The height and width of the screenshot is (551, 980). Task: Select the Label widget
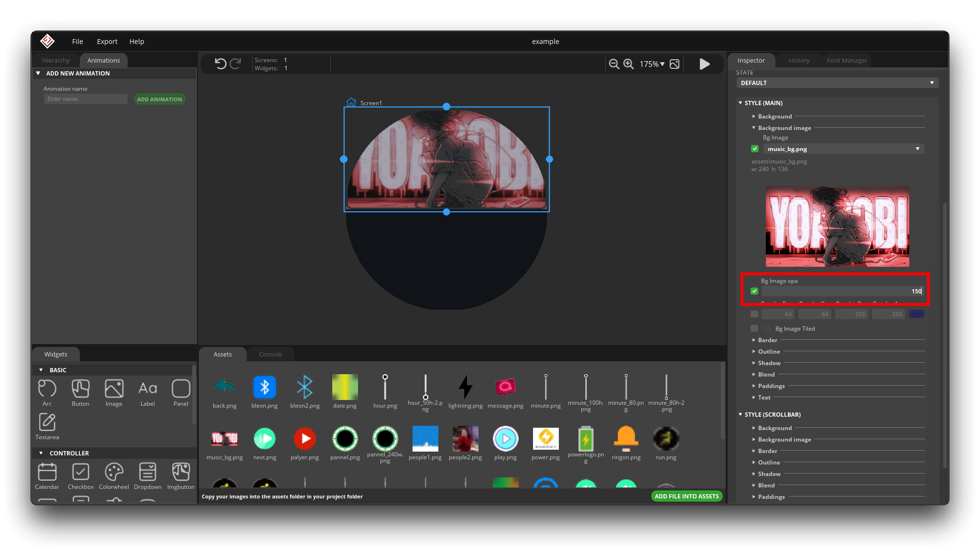point(147,393)
